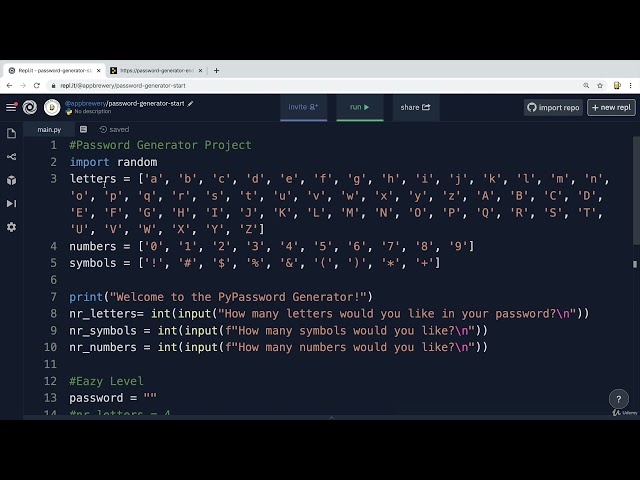Open a new browser tab
This screenshot has width=640, height=480.
point(216,71)
